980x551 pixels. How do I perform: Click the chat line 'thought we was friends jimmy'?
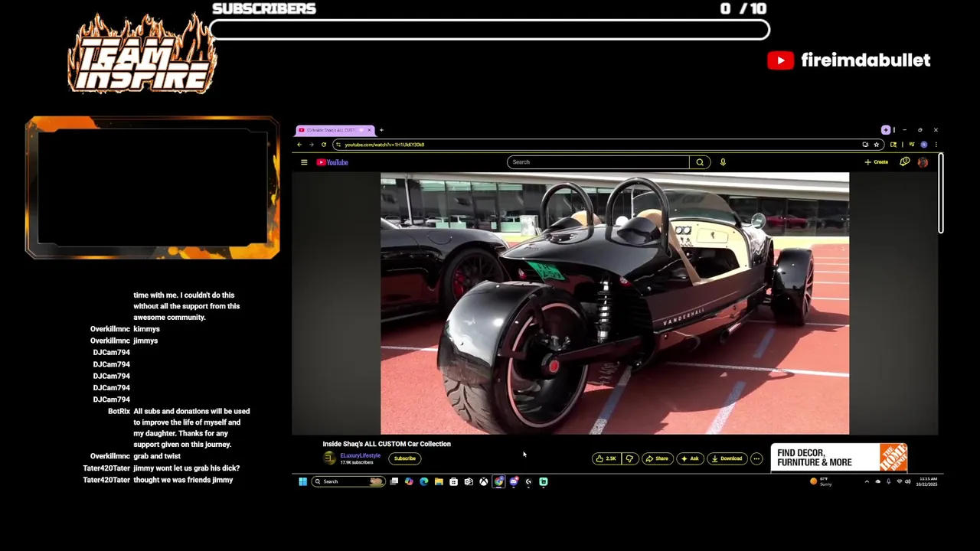pyautogui.click(x=183, y=480)
